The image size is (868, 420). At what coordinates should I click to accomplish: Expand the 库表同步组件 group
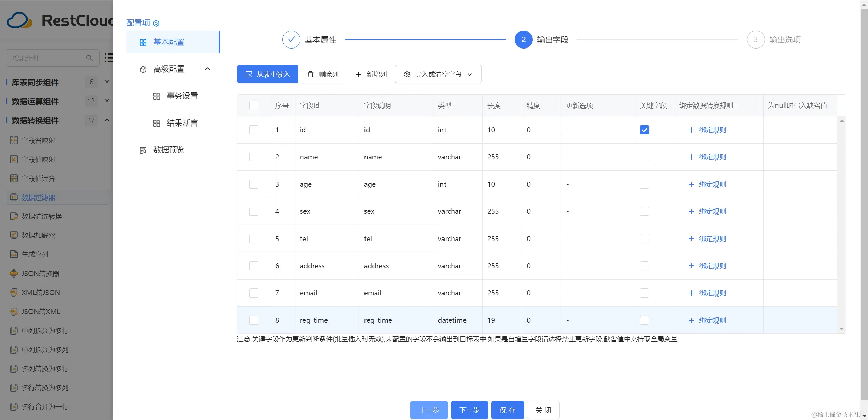107,82
